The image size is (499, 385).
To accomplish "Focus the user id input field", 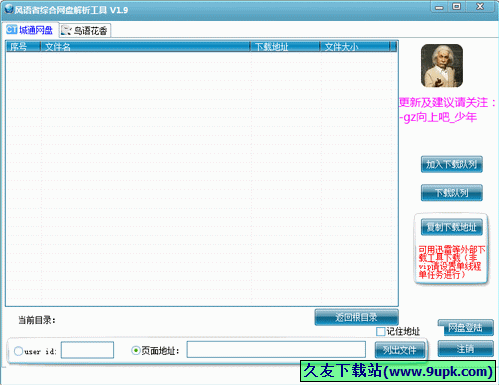I will pos(87,350).
